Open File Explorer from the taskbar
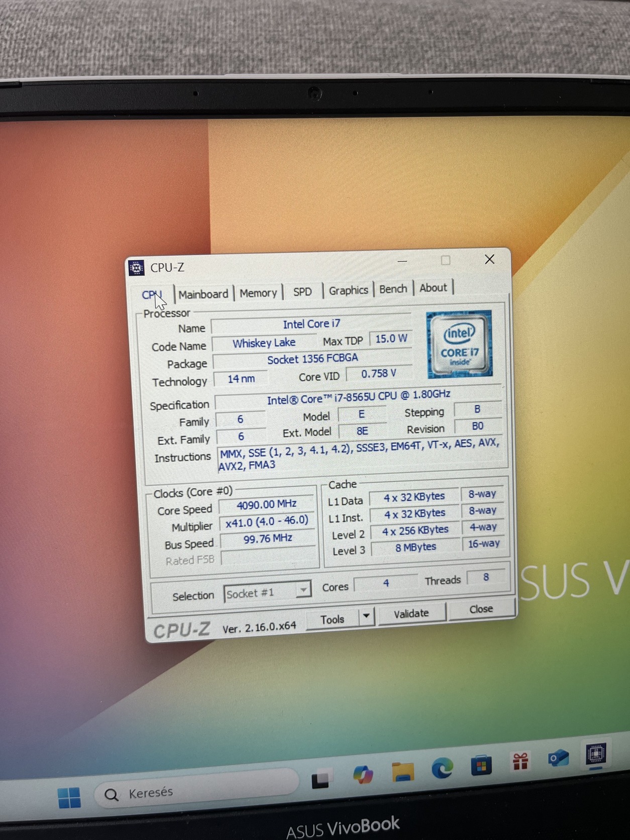The width and height of the screenshot is (630, 840). (403, 772)
